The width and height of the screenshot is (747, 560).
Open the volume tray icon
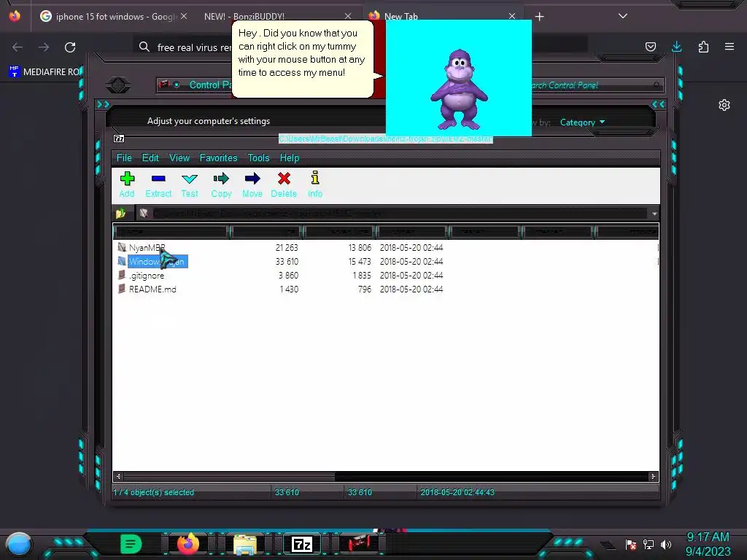[666, 544]
